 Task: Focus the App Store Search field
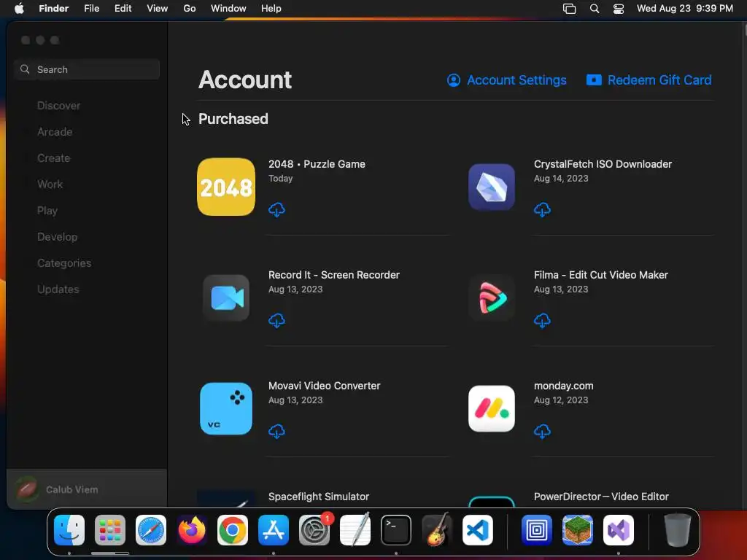(x=87, y=69)
